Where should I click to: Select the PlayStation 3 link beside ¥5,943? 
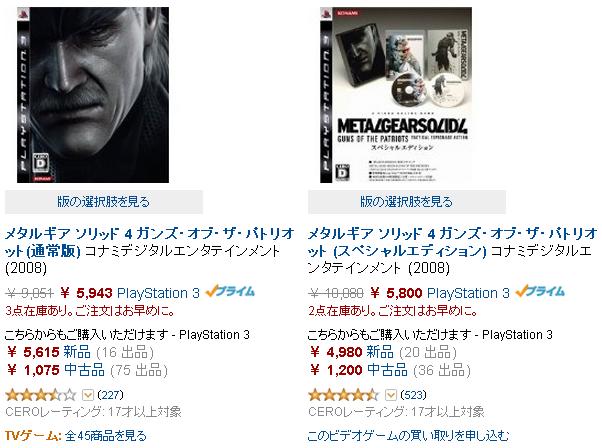158,293
